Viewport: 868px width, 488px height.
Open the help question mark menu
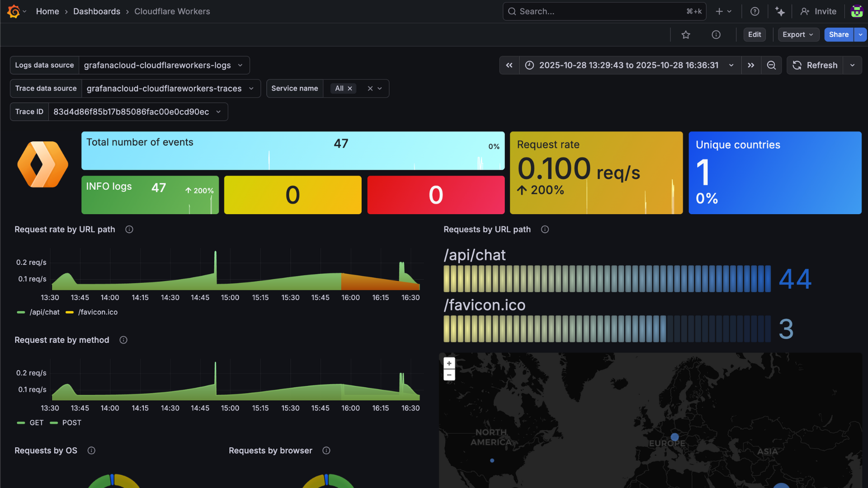[x=755, y=11]
